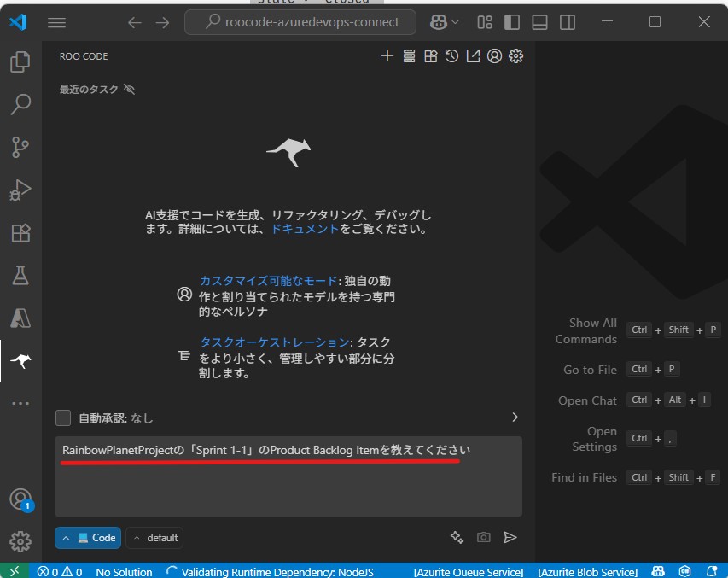The image size is (728, 578).
Task: Open Roo Code MCP servers
Action: [x=409, y=56]
